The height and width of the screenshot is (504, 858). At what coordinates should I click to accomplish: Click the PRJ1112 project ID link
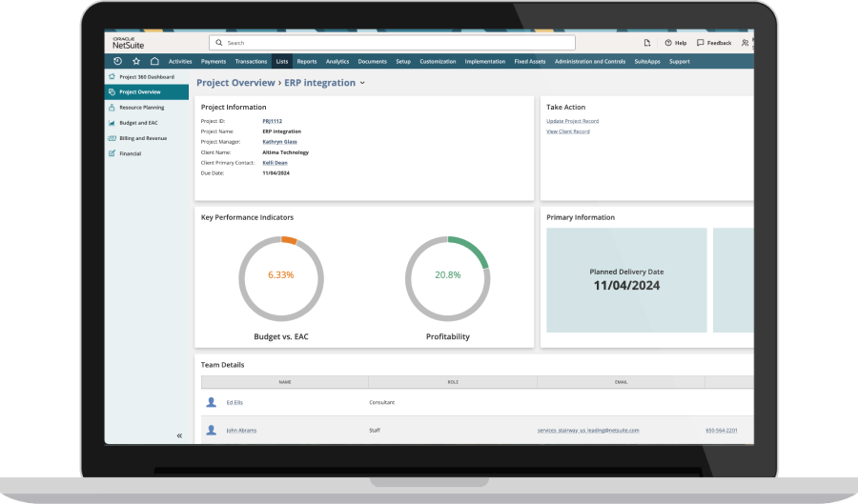click(x=272, y=121)
